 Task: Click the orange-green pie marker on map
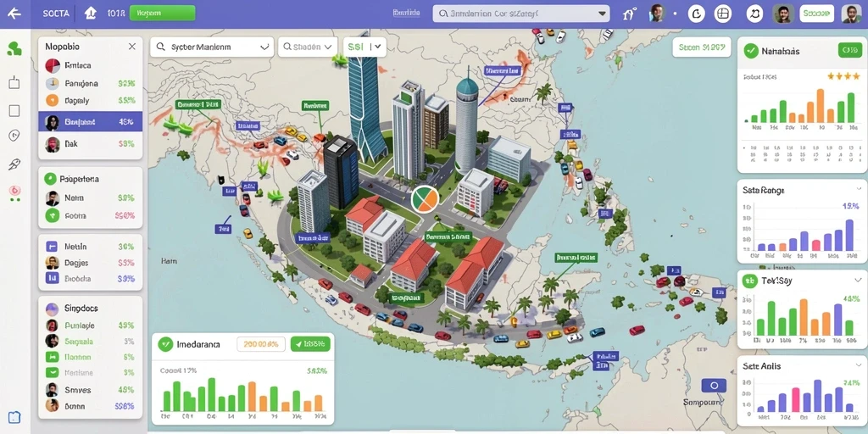point(426,199)
